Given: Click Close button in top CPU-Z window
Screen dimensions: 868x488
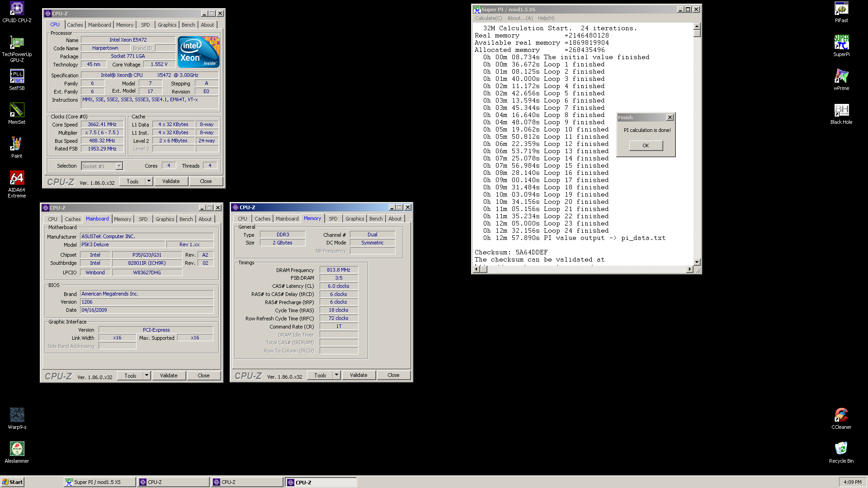Looking at the screenshot, I should click(x=206, y=181).
